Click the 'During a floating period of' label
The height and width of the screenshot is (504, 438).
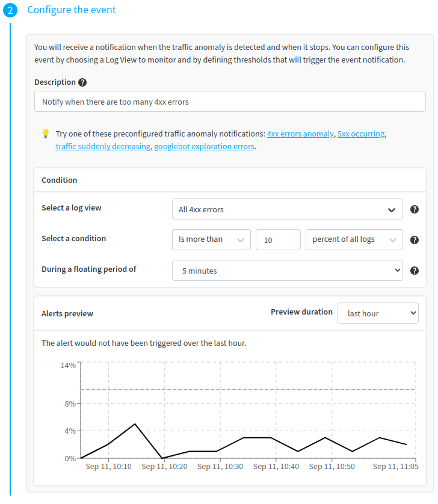coord(89,269)
